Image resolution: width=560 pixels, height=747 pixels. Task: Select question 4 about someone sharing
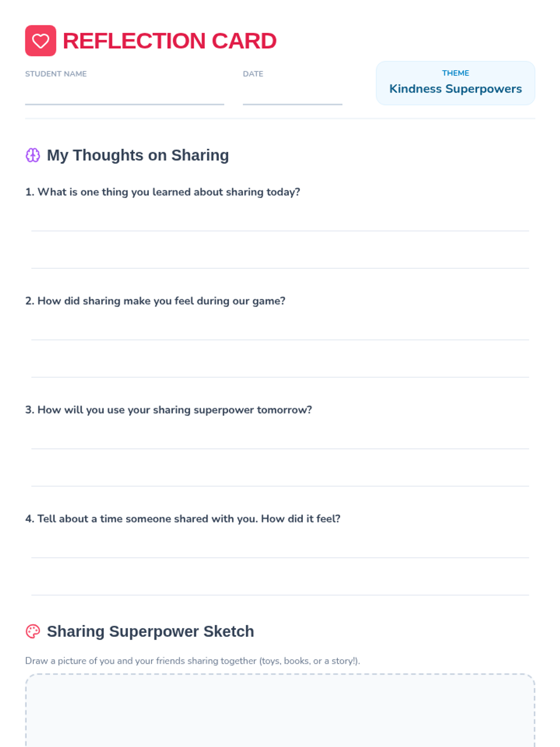tap(183, 519)
